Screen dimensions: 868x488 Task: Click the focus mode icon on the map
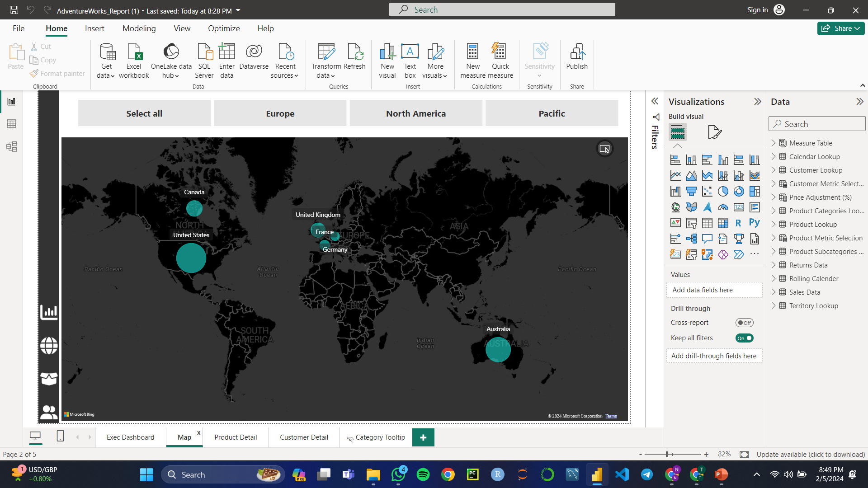604,149
